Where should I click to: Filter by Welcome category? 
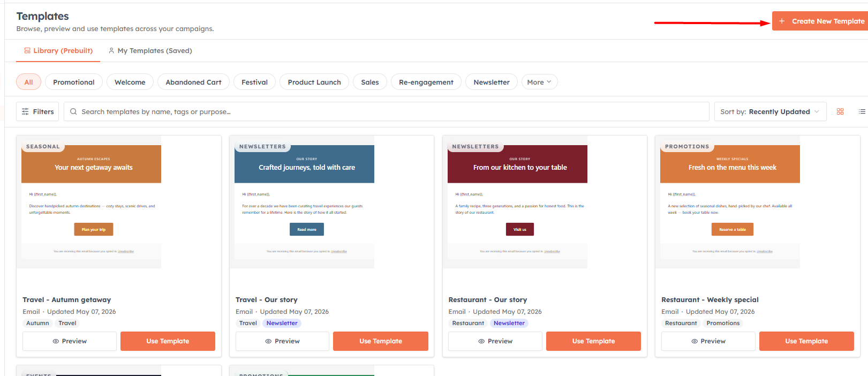click(130, 82)
